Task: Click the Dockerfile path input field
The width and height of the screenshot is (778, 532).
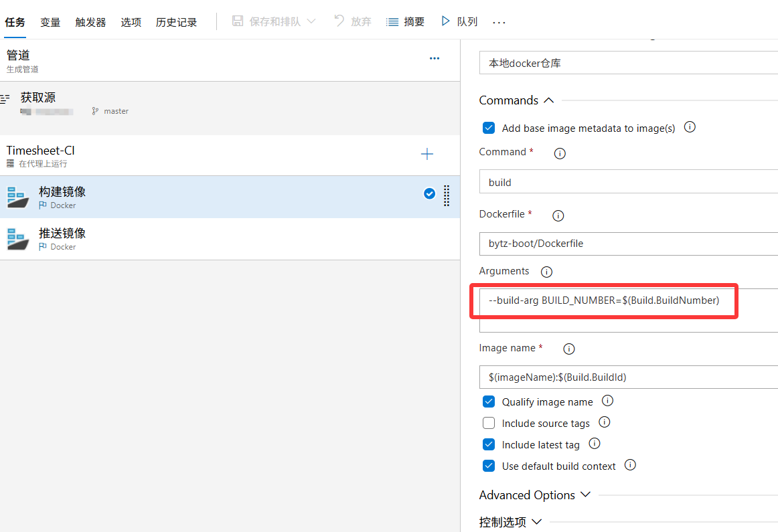Action: click(x=628, y=244)
